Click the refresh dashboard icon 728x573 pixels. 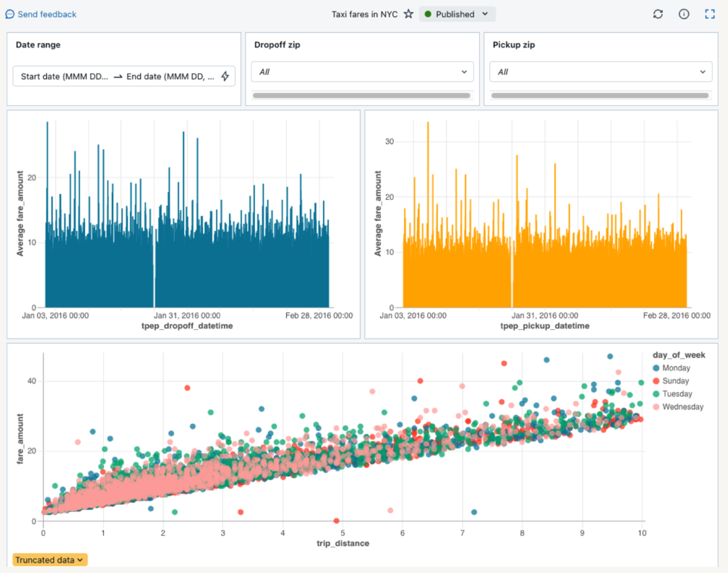(658, 14)
